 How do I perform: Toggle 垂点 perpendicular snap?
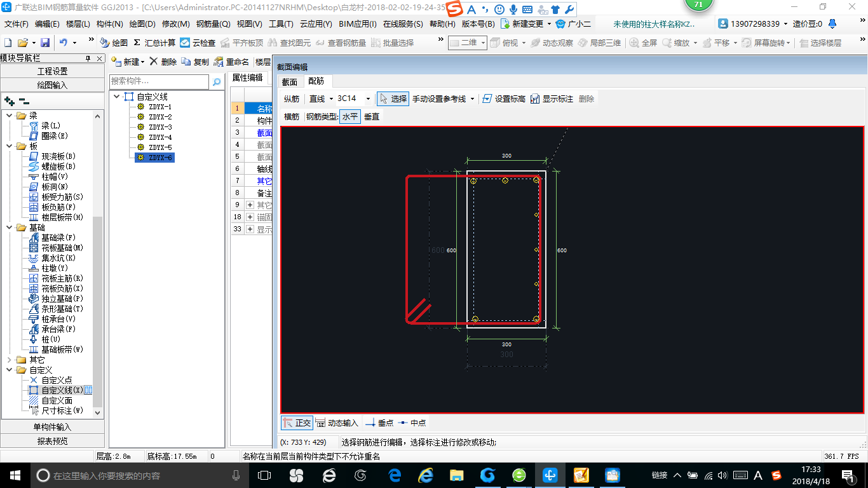coord(379,423)
